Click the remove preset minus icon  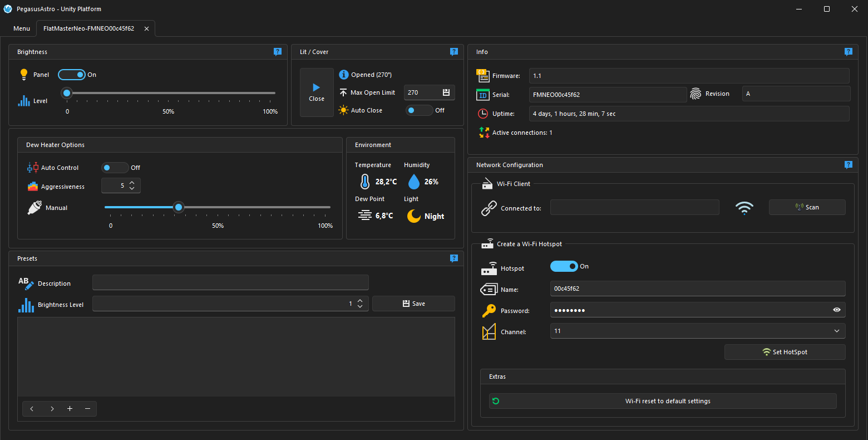coord(87,409)
